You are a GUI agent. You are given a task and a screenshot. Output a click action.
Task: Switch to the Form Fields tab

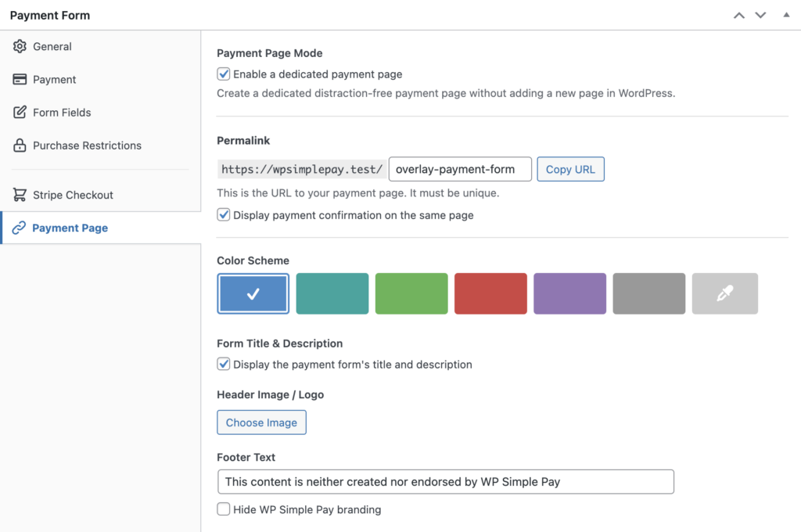62,113
